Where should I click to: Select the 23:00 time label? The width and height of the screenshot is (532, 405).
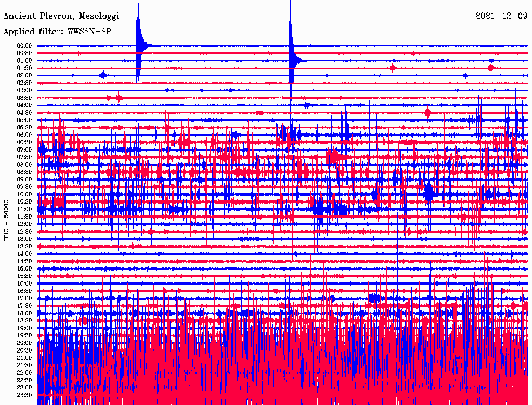[x=24, y=388]
